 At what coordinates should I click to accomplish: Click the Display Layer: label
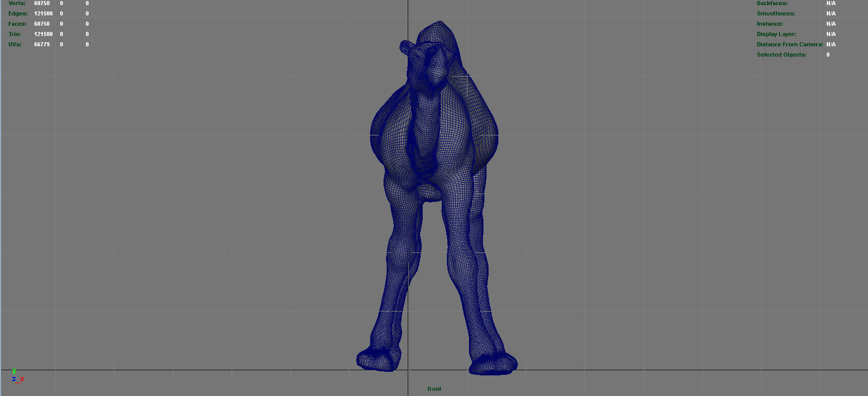tap(776, 34)
